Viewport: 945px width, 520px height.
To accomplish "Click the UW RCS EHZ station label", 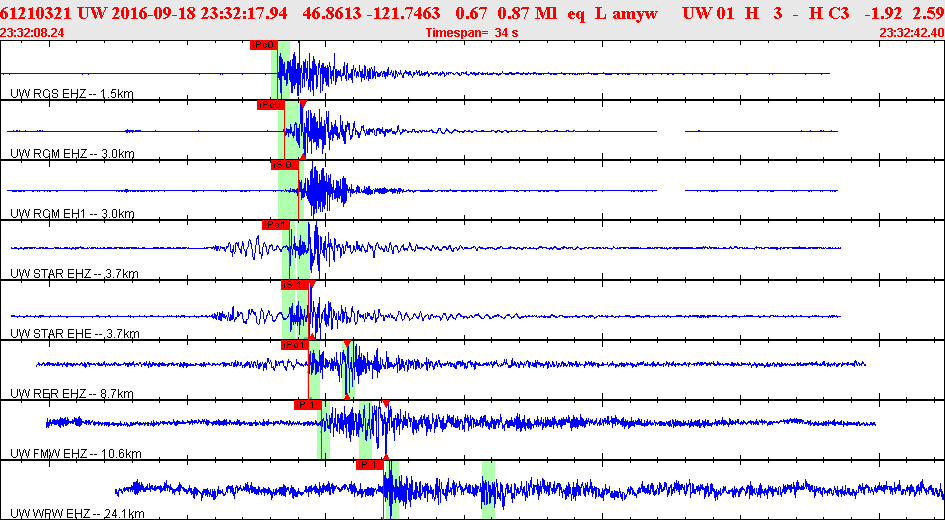I will (71, 94).
